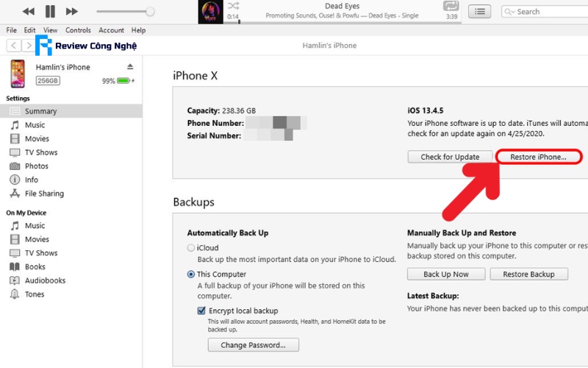This screenshot has width=588, height=368.
Task: Open the Account menu
Action: pos(111,30)
